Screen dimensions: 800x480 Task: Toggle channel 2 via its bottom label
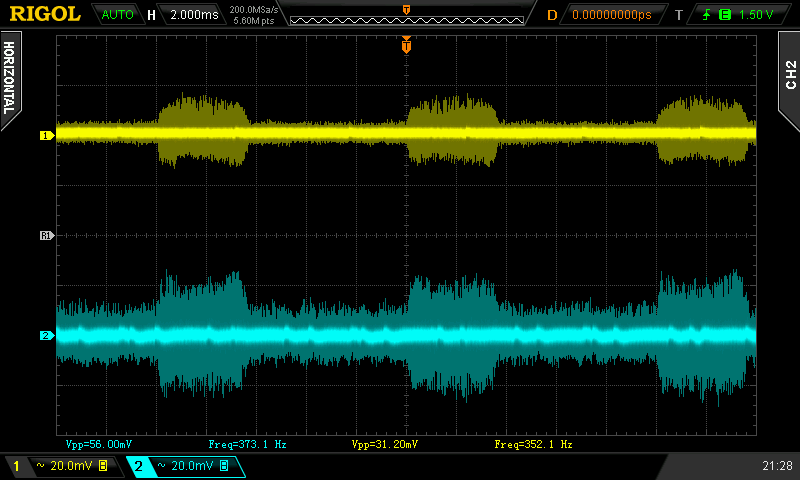point(139,466)
